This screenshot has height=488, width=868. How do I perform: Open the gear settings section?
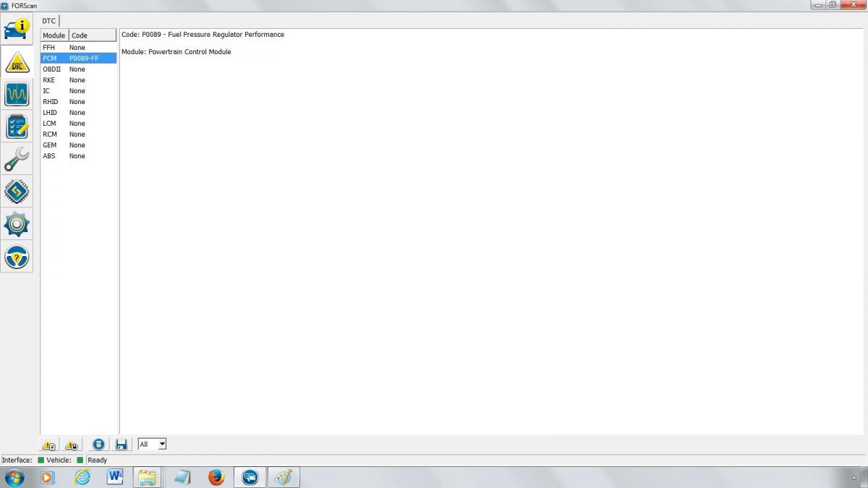(17, 224)
